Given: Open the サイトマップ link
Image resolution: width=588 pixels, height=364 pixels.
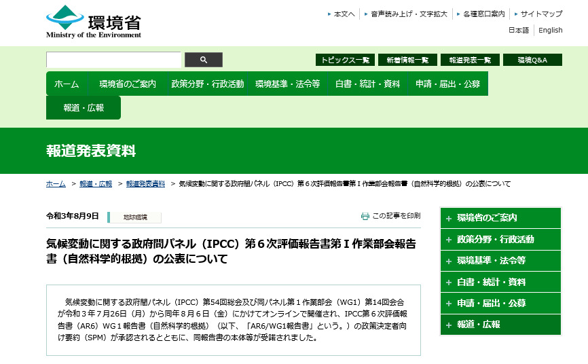Looking at the screenshot, I should 541,14.
